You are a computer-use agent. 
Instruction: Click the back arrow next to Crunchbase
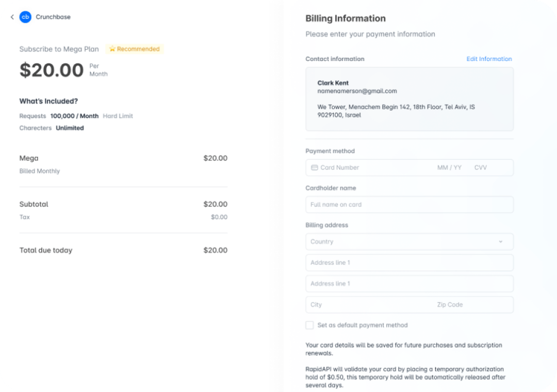coord(11,17)
